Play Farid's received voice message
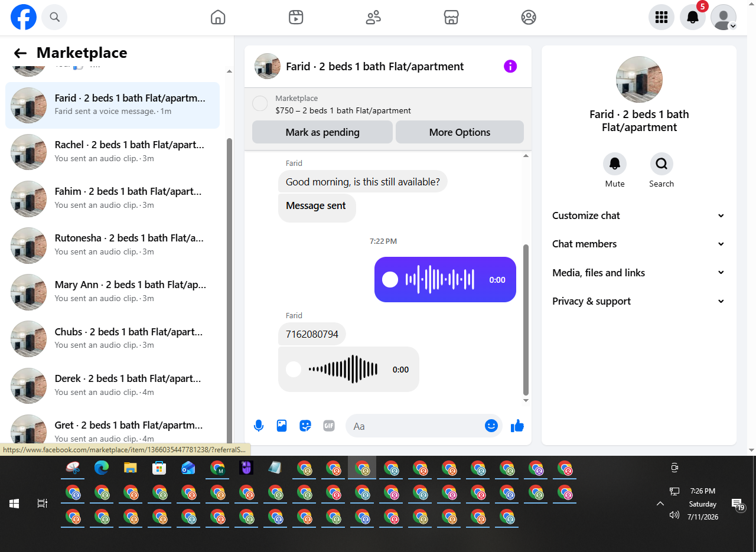This screenshot has width=756, height=552. tap(294, 370)
